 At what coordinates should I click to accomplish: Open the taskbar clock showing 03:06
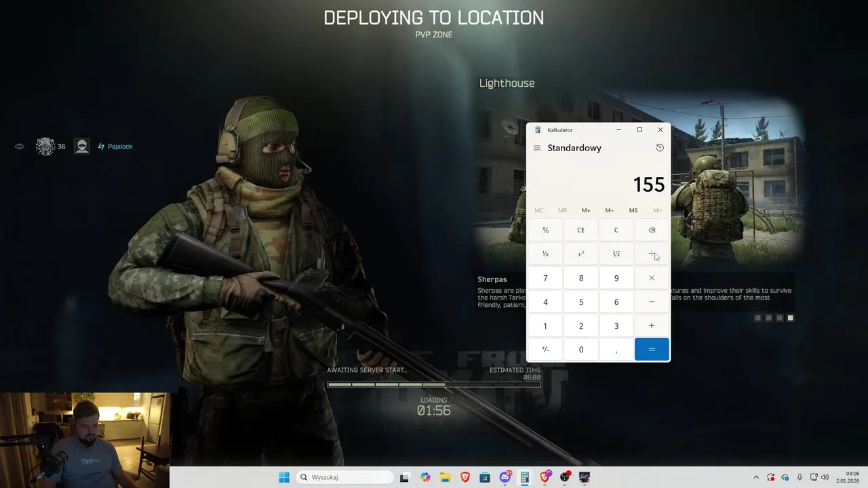pyautogui.click(x=848, y=477)
